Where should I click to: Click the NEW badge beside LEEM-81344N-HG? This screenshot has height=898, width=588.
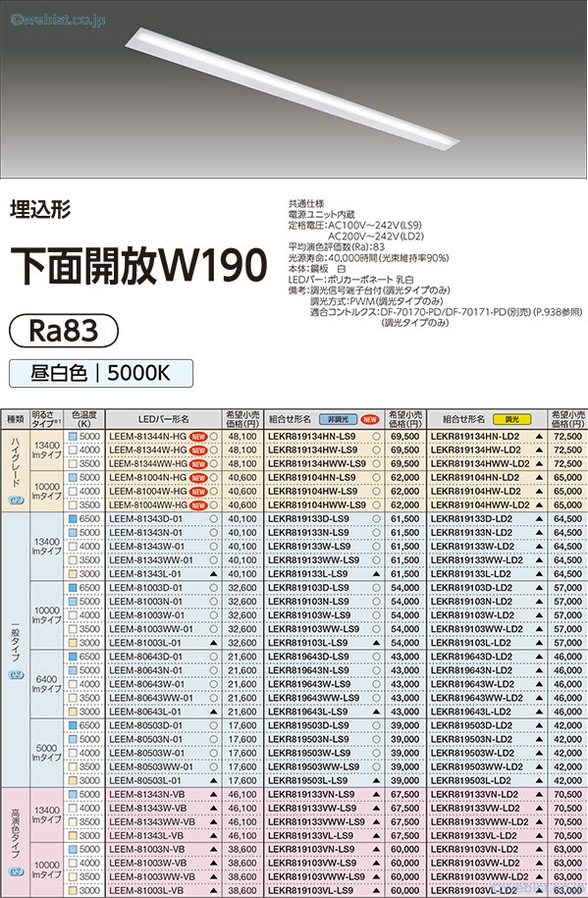(197, 437)
